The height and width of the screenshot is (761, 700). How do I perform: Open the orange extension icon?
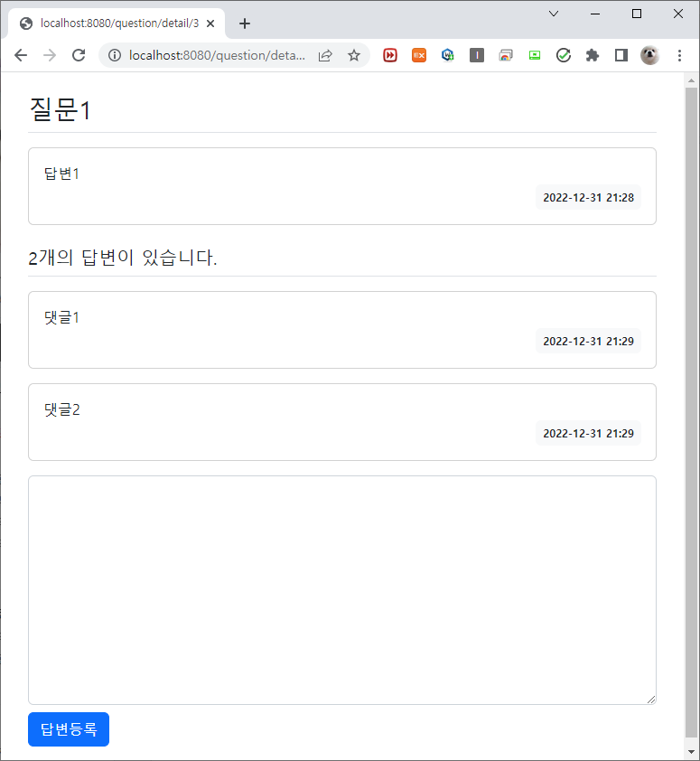click(419, 55)
